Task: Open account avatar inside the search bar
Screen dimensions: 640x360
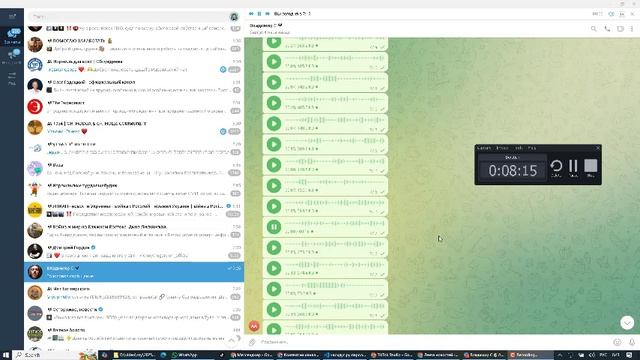Action: 234,17
